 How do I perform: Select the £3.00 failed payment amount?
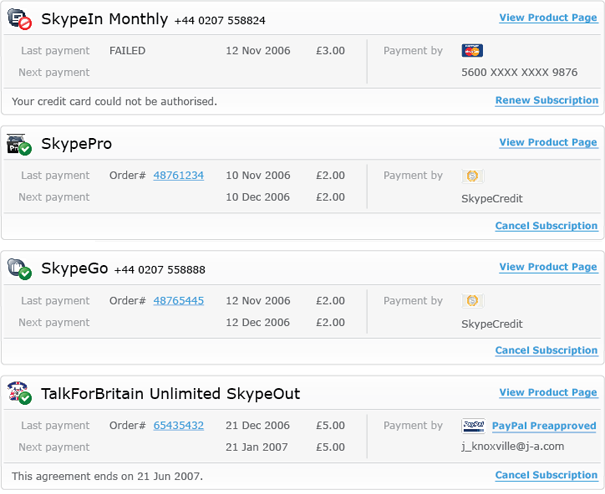point(330,51)
